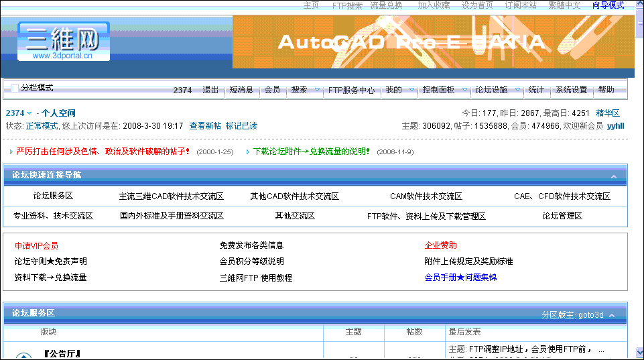The height and width of the screenshot is (360, 644).
Task: Jump to 国内外标准及手册资料交流区
Action: [x=172, y=216]
